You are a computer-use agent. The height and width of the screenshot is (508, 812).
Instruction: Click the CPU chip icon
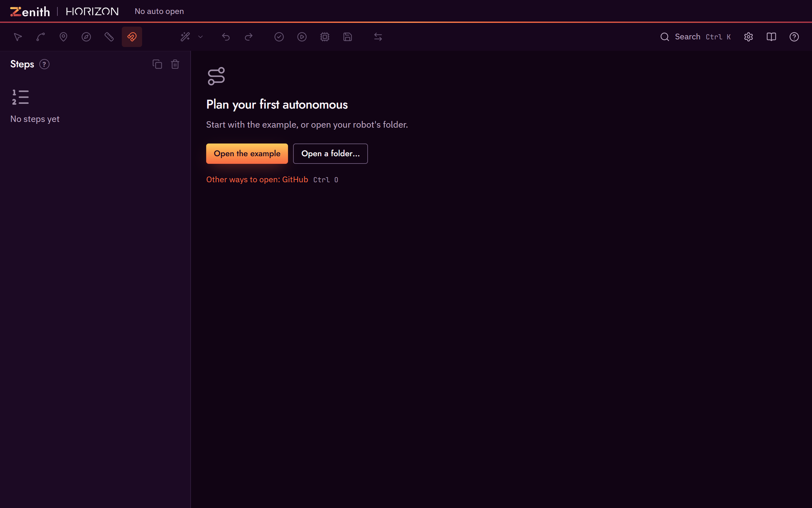click(325, 37)
